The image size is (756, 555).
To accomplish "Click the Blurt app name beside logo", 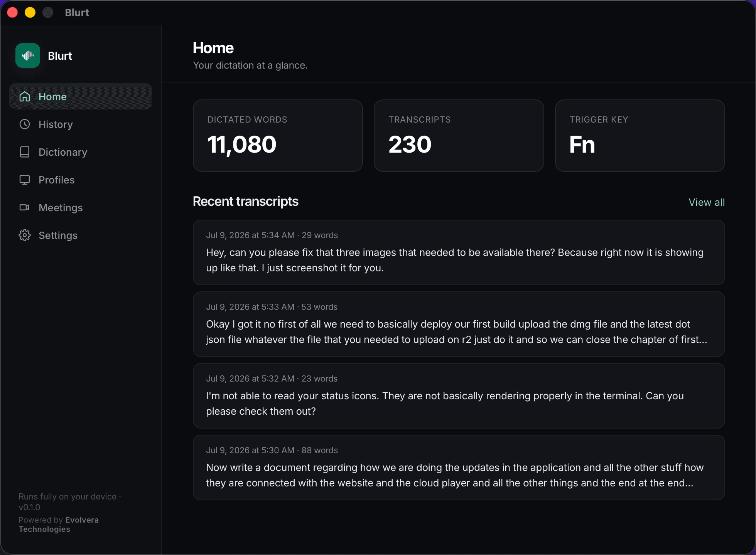I will coord(60,56).
